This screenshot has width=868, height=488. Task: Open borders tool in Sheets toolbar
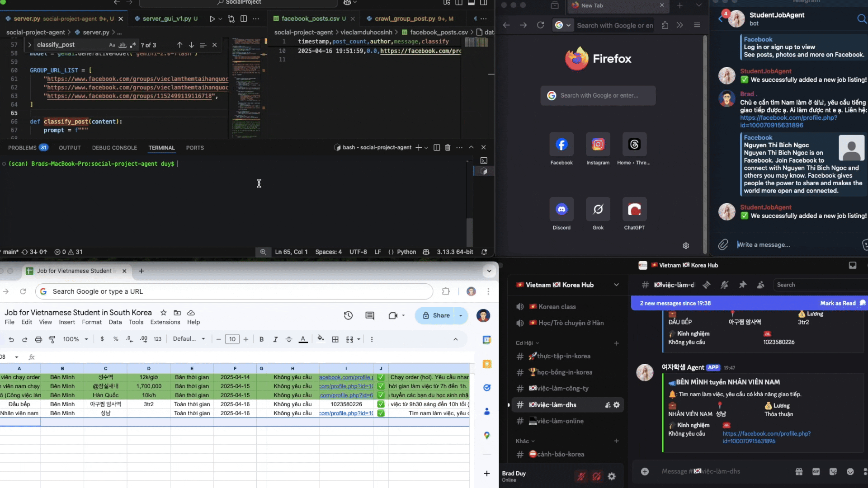click(335, 339)
